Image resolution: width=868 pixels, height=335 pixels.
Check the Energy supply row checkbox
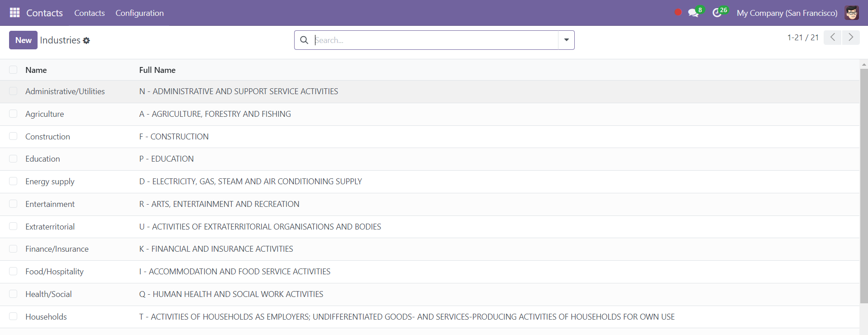pyautogui.click(x=13, y=181)
